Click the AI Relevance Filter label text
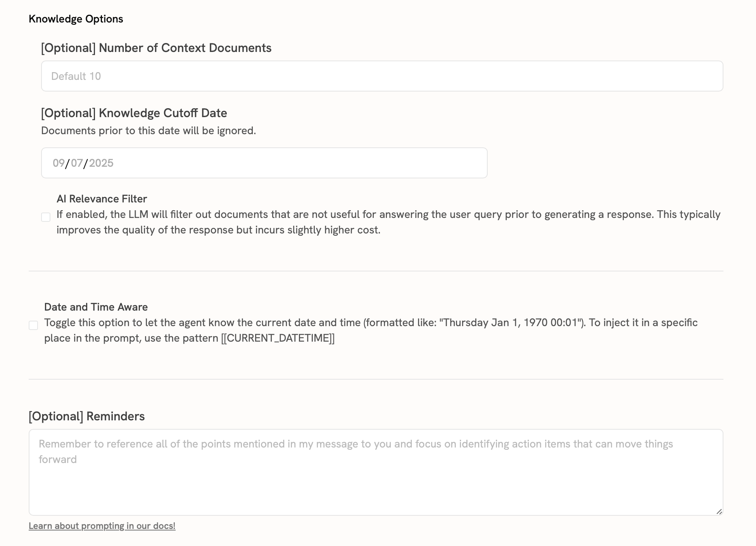Screen dimensions: 756x546 (x=102, y=199)
